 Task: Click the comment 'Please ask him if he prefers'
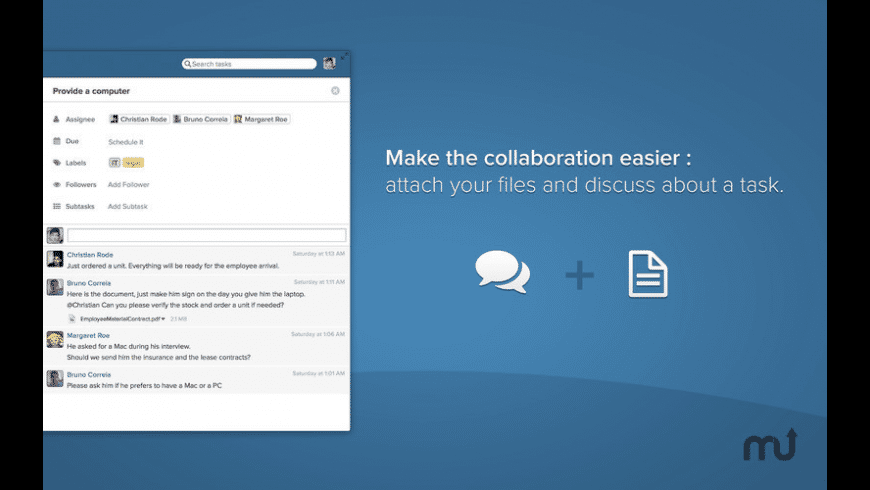pyautogui.click(x=144, y=386)
